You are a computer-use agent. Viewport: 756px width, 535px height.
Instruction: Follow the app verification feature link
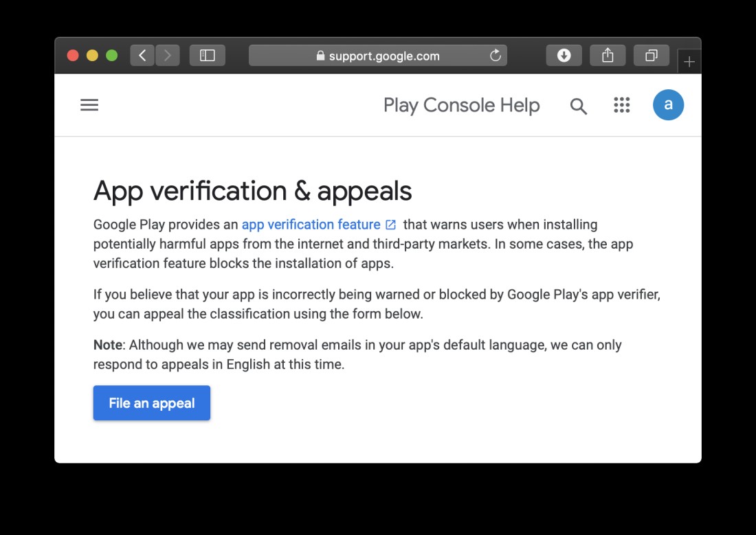pyautogui.click(x=311, y=225)
